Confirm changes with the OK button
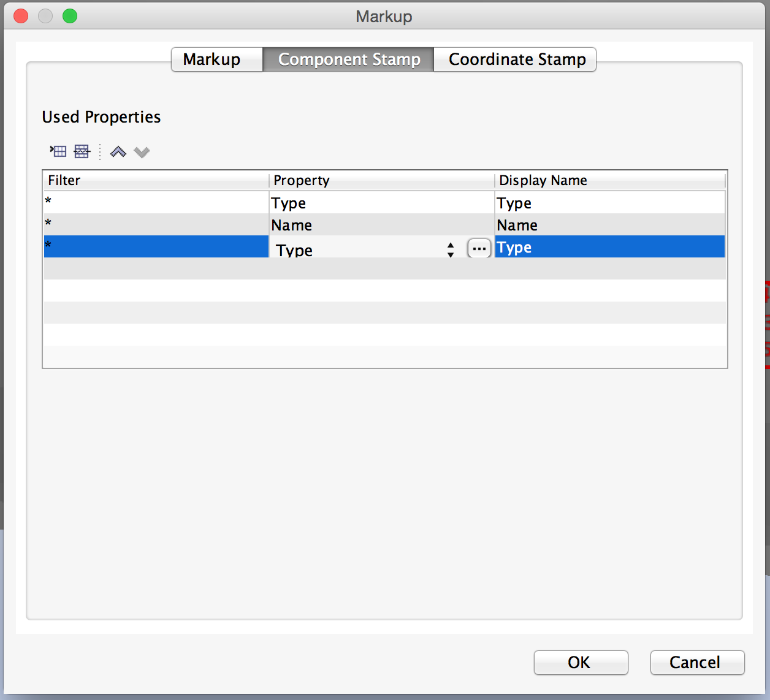 (x=580, y=663)
